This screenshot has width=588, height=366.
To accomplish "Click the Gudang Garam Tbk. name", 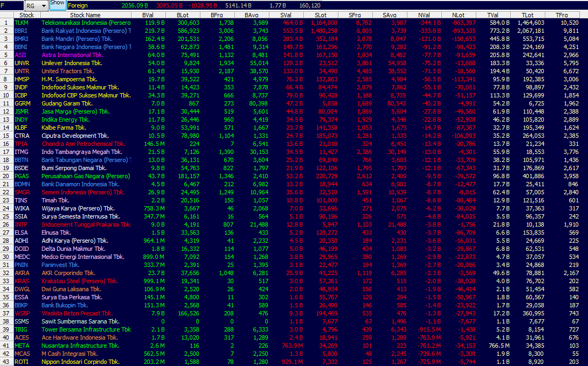I will (67, 103).
